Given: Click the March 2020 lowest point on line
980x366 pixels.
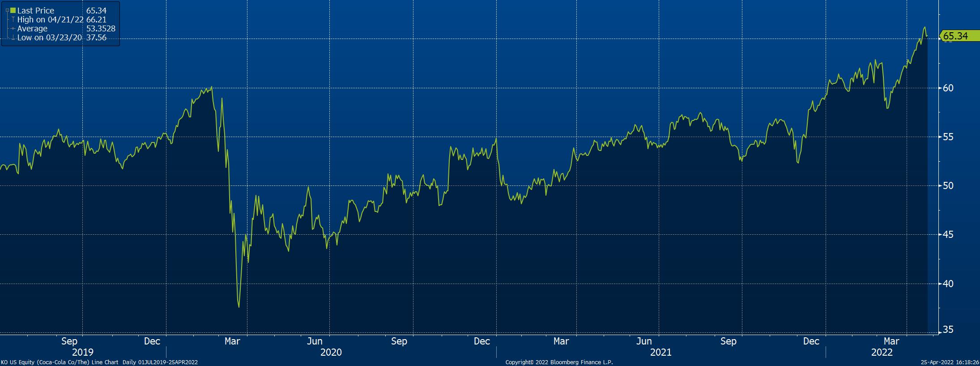Looking at the screenshot, I should tap(239, 307).
